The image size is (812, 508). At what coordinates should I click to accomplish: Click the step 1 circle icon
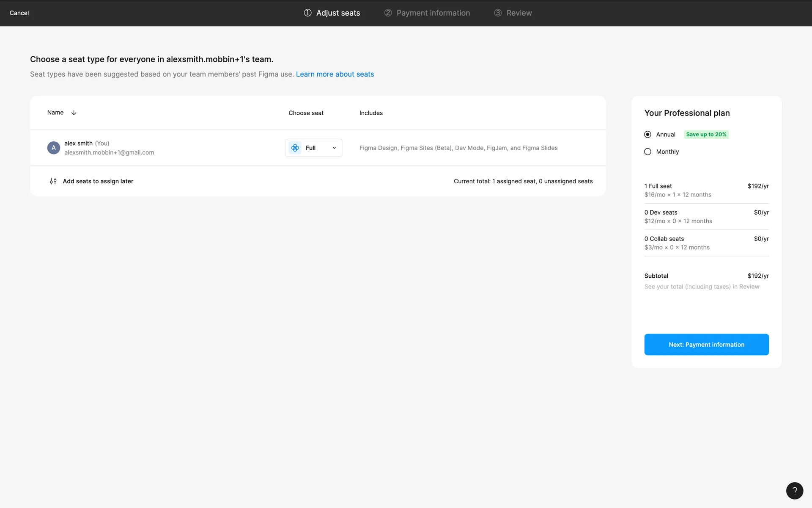point(307,13)
